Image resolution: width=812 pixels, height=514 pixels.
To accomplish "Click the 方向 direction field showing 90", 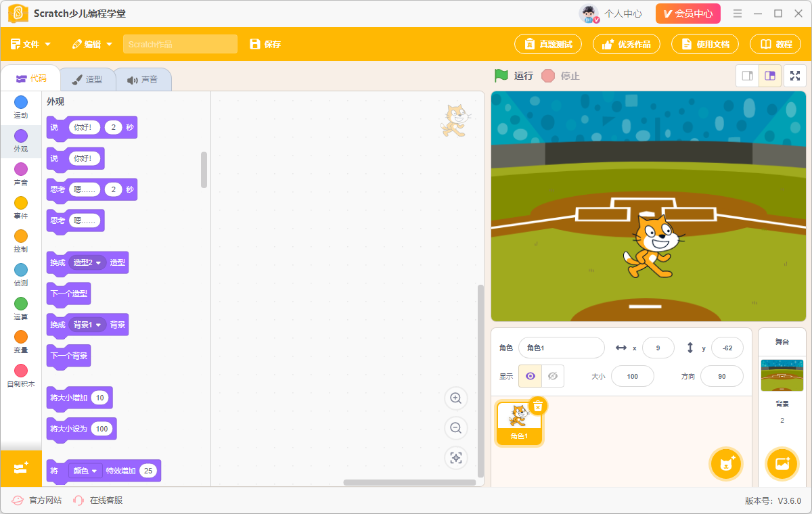I will tap(722, 376).
